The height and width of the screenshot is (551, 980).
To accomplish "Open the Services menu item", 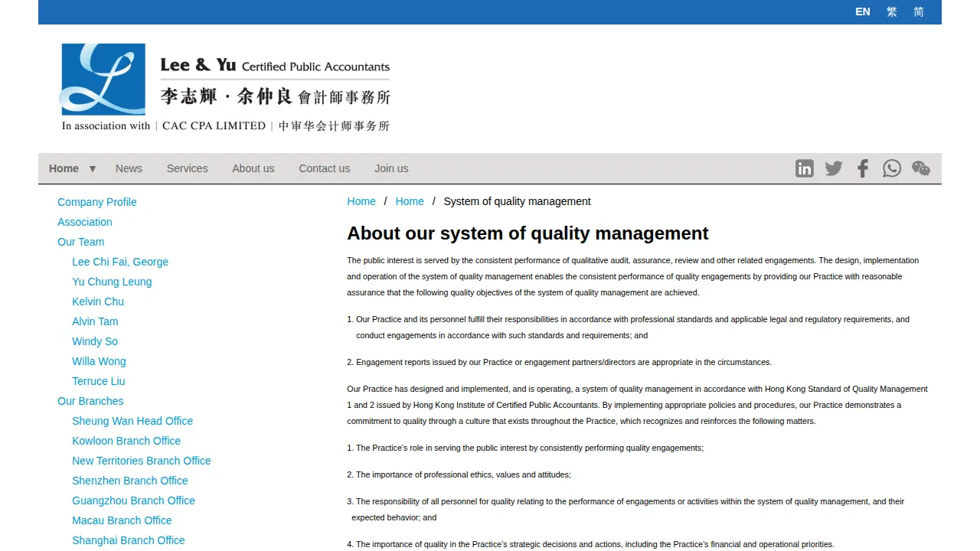I will (187, 168).
